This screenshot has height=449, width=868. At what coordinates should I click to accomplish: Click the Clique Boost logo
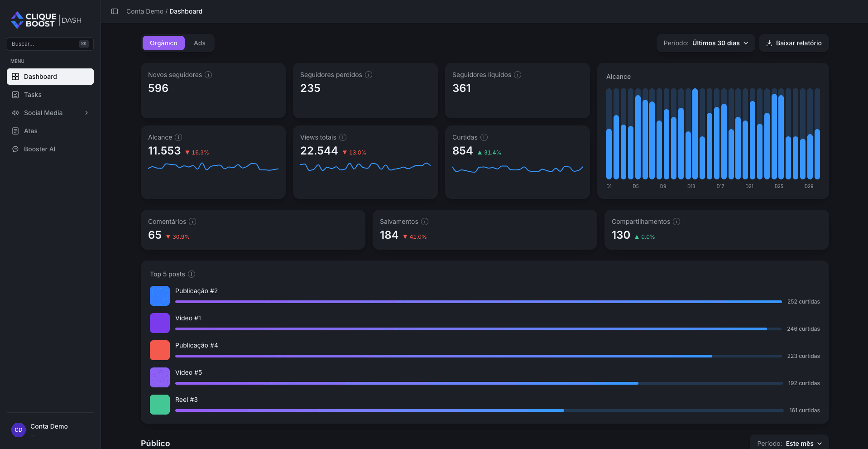[x=46, y=20]
